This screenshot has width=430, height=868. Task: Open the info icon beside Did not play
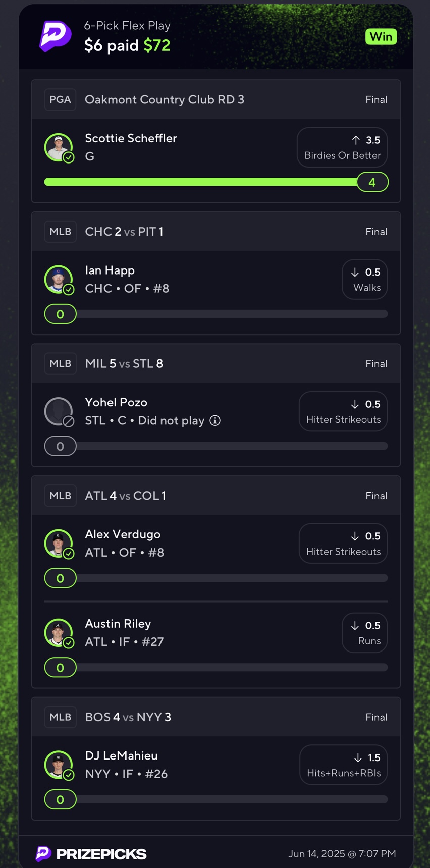[x=215, y=420]
